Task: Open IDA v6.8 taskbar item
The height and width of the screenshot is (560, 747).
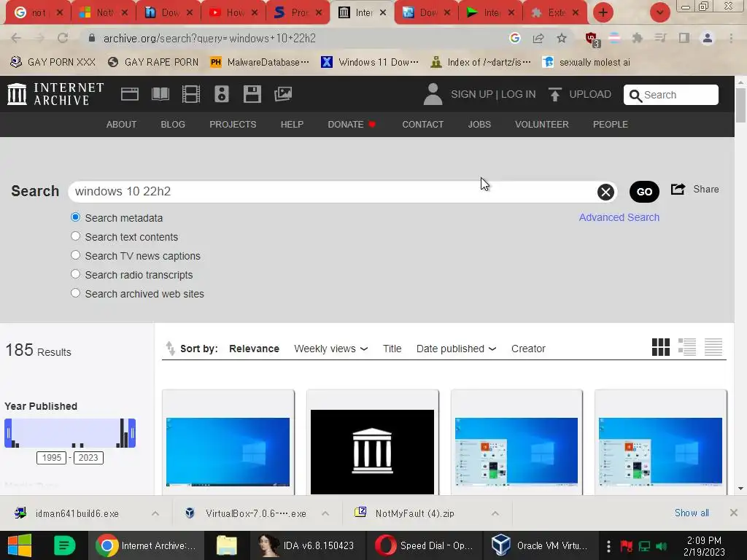Action: point(309,545)
